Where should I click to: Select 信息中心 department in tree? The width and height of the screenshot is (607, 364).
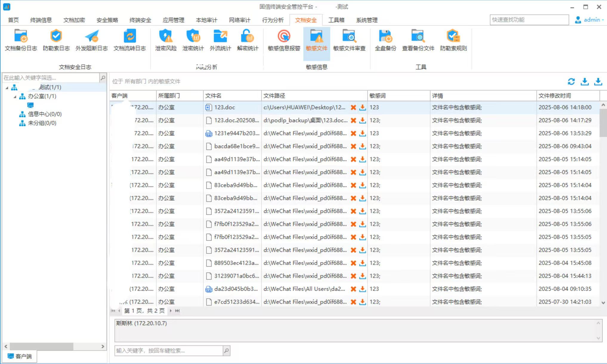pyautogui.click(x=44, y=114)
